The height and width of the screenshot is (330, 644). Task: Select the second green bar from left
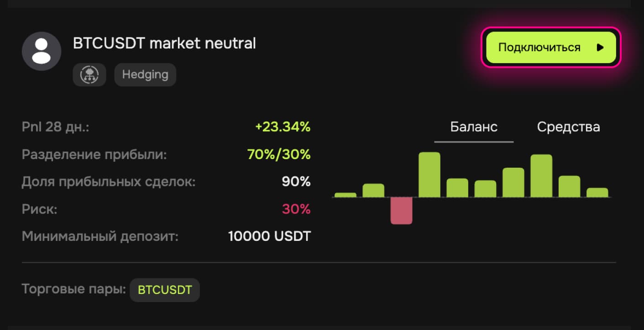(x=373, y=190)
